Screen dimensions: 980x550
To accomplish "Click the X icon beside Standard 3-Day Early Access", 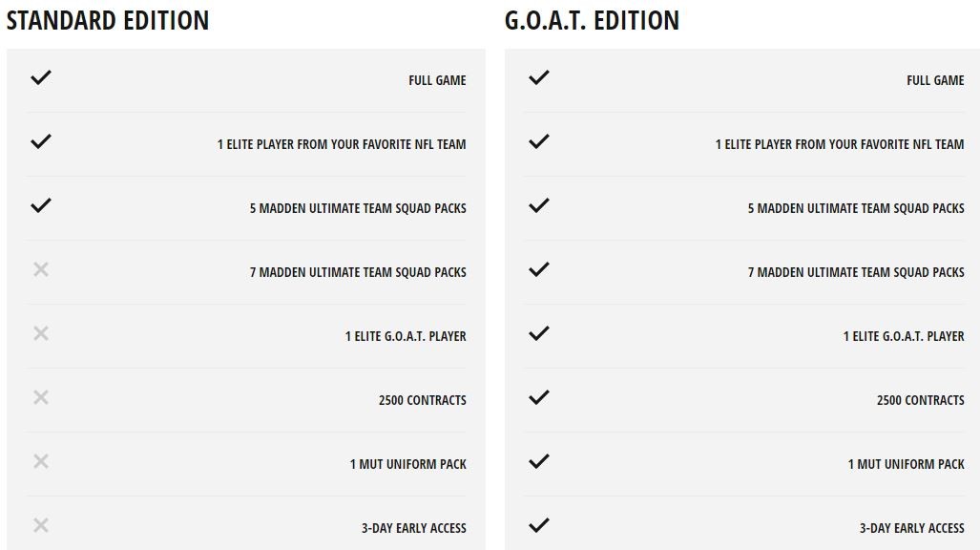I will (41, 525).
